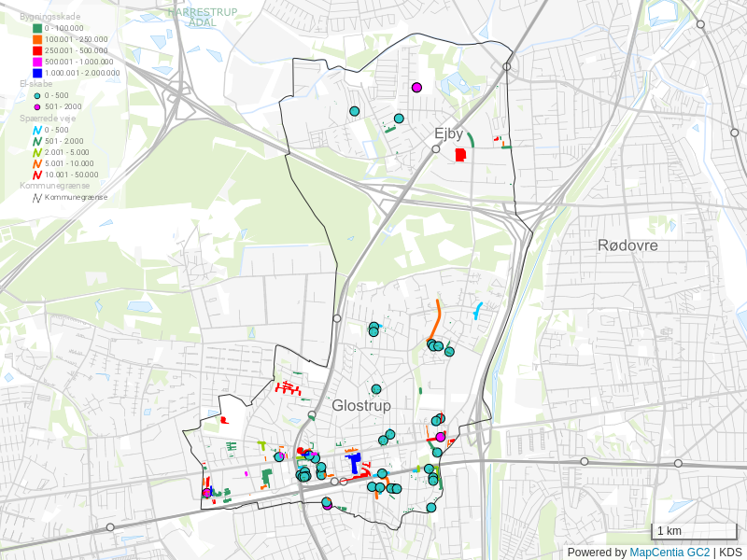Select the large red damaged building in Ejby
This screenshot has width=747, height=560.
pos(459,154)
